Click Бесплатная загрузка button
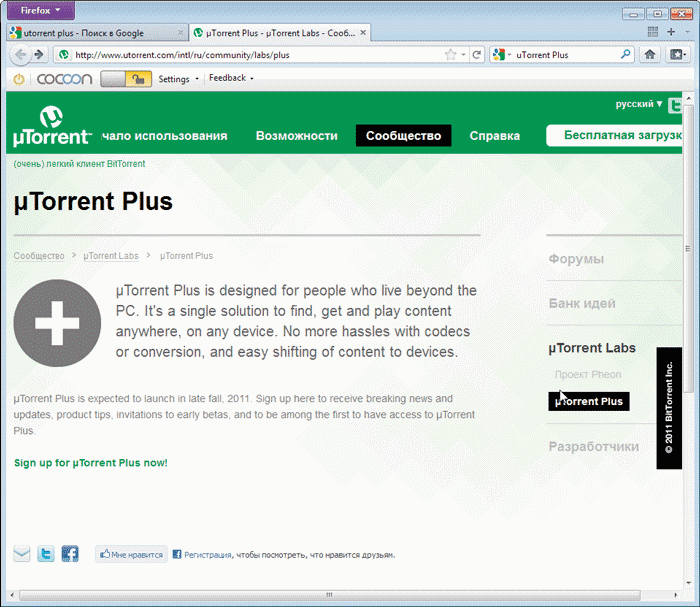Viewport: 700px width, 607px height. pyautogui.click(x=614, y=135)
